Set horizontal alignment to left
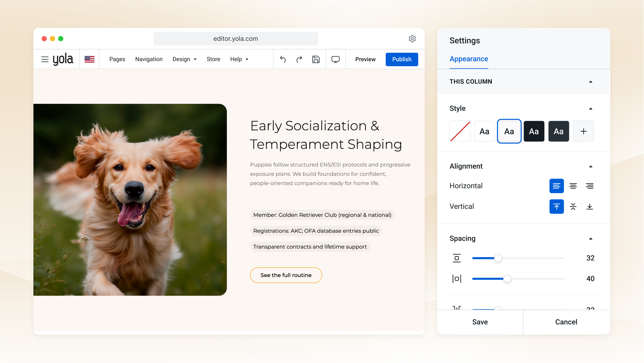This screenshot has height=363, width=644. coord(556,186)
